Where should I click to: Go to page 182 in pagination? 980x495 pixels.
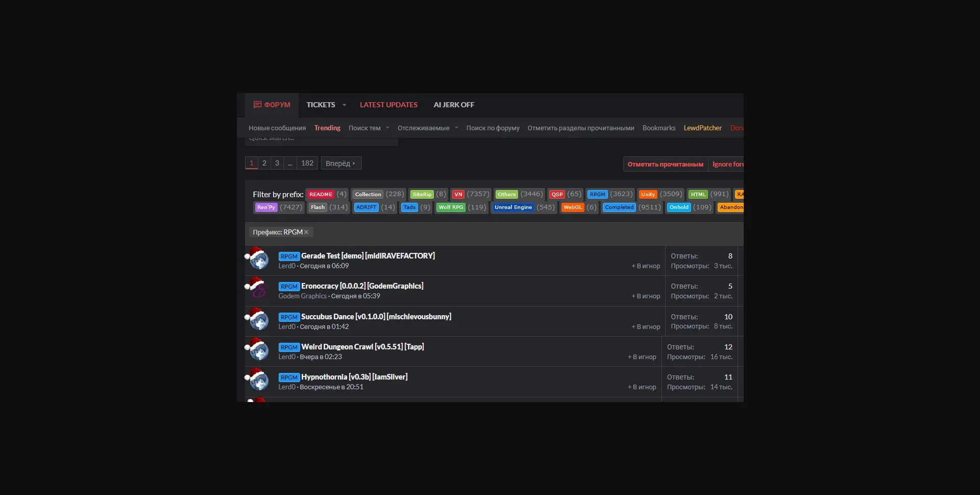pos(307,163)
